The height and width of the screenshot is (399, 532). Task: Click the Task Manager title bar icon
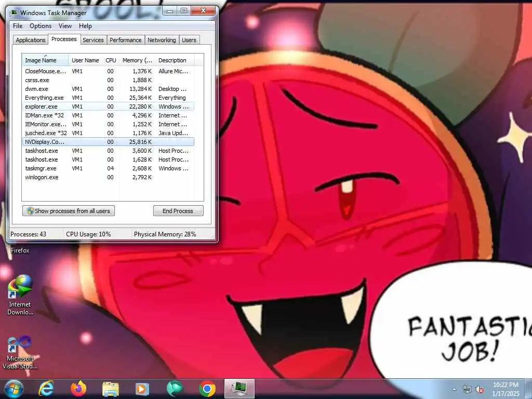point(14,13)
